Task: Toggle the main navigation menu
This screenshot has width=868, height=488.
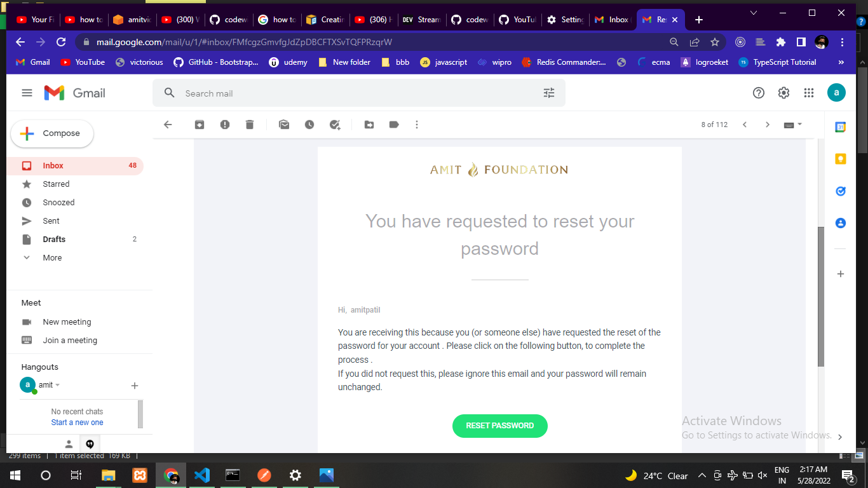Action: tap(27, 92)
